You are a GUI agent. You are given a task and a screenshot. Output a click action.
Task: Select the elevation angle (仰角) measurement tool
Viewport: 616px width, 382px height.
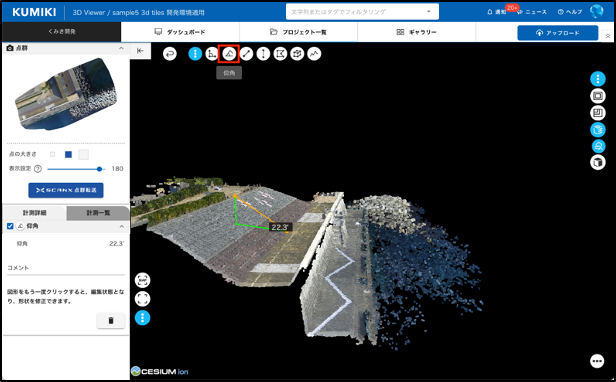pyautogui.click(x=229, y=53)
